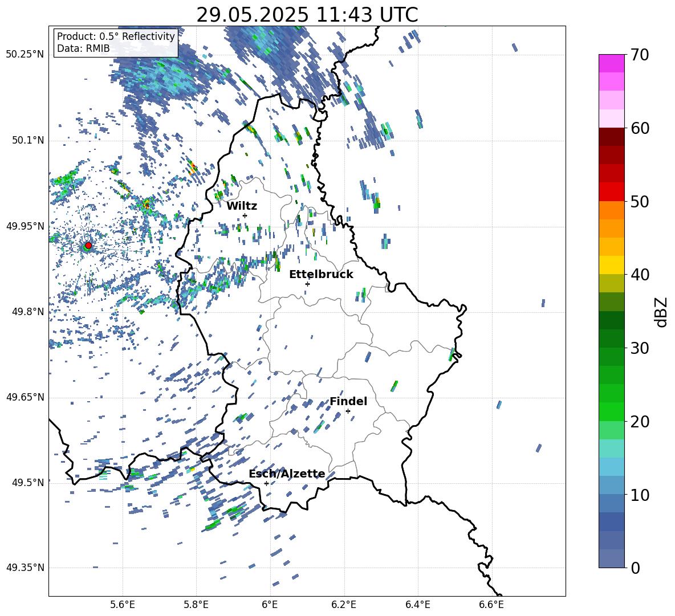Click the Data: RMIB text
675x616 pixels.
click(83, 48)
